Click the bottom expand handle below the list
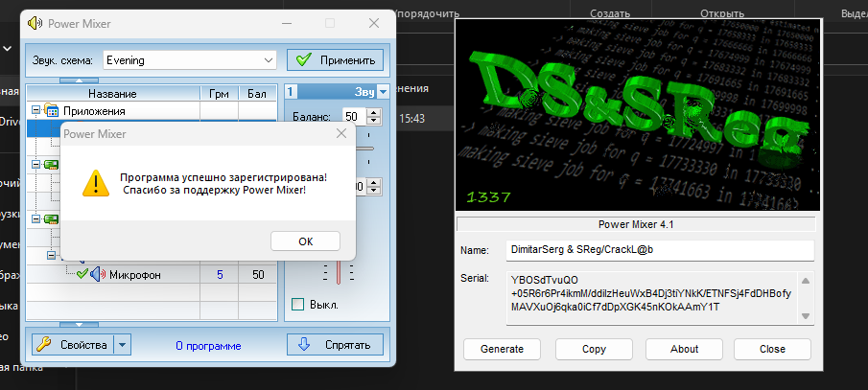Screen dimensions: 868x390 pos(80,325)
